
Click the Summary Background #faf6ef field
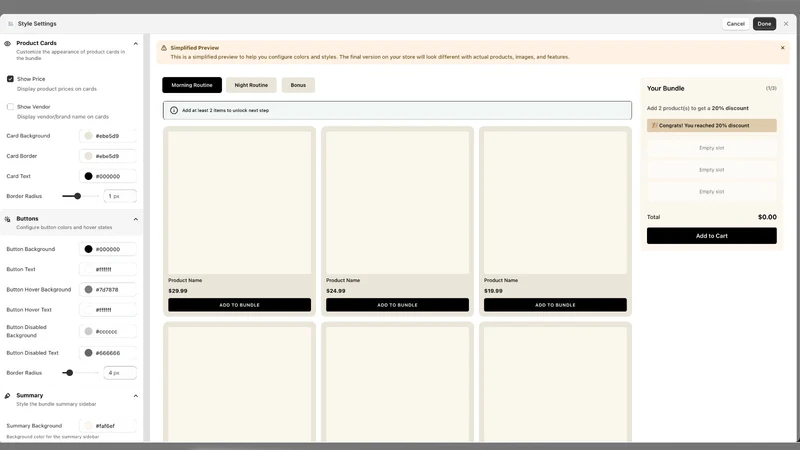108,426
